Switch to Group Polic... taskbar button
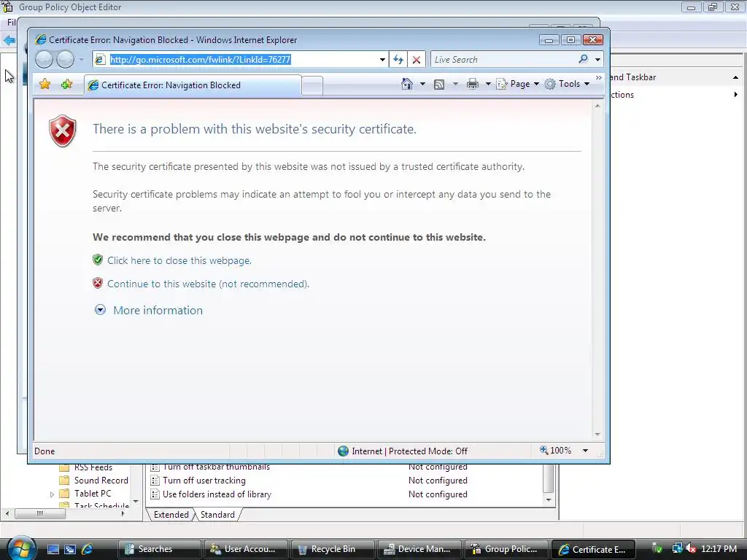Image resolution: width=747 pixels, height=560 pixels. [x=506, y=549]
